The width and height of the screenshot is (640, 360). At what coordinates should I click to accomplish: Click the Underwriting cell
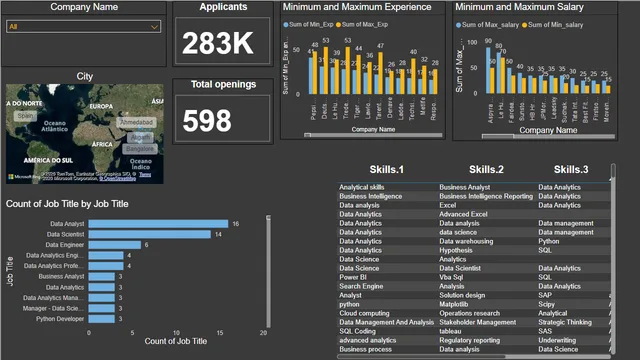(x=557, y=340)
